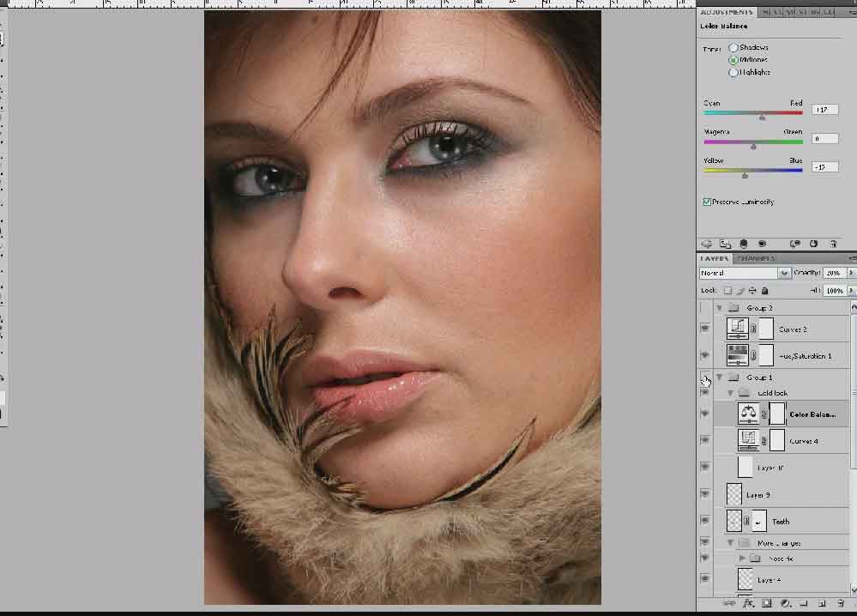Screen dimensions: 857x616
Task: Click the Lock all (padlock) icon
Action: pyautogui.click(x=763, y=291)
